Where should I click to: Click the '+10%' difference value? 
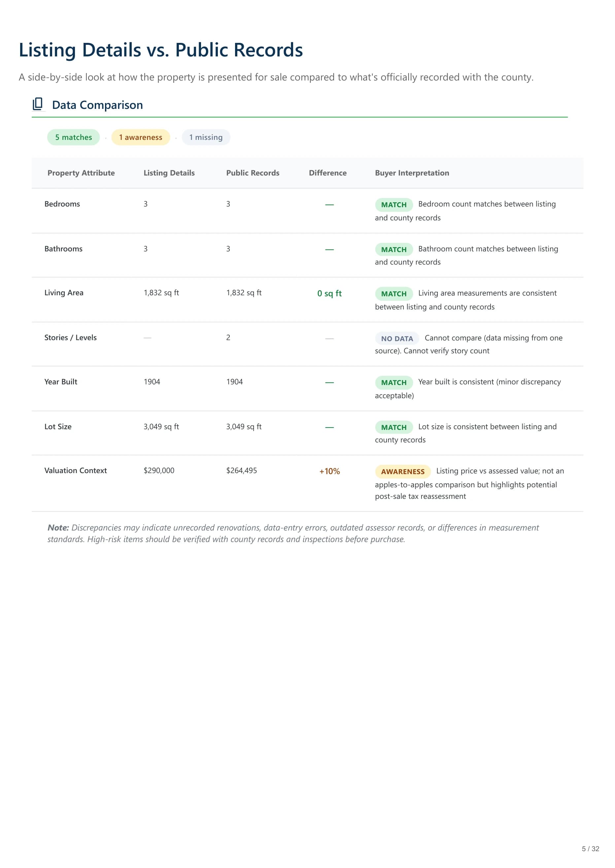(x=329, y=471)
